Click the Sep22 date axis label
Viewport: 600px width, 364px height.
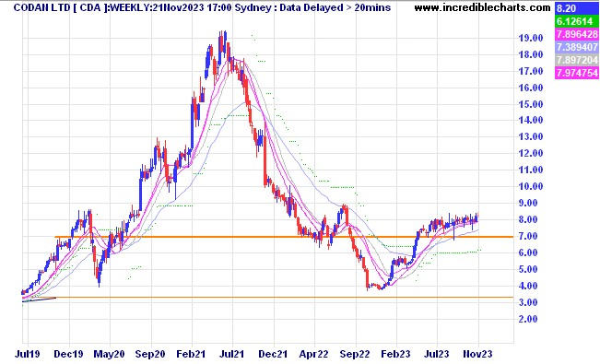coord(355,354)
